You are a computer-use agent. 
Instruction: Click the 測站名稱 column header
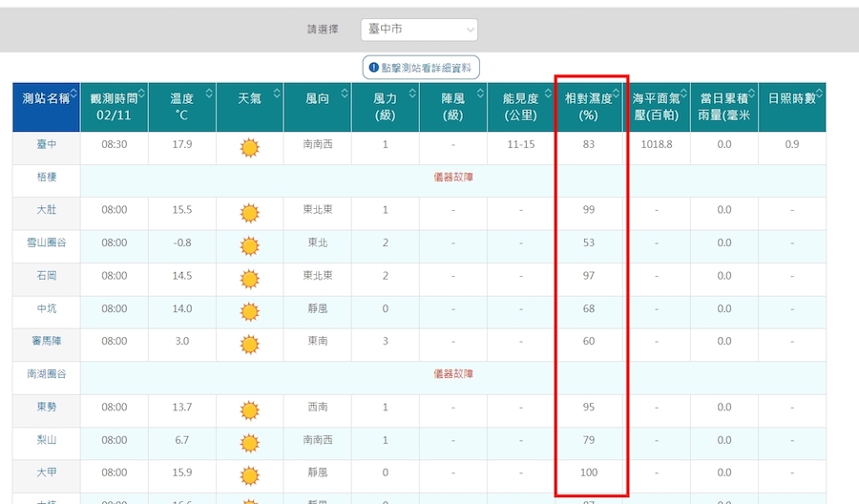(x=46, y=107)
